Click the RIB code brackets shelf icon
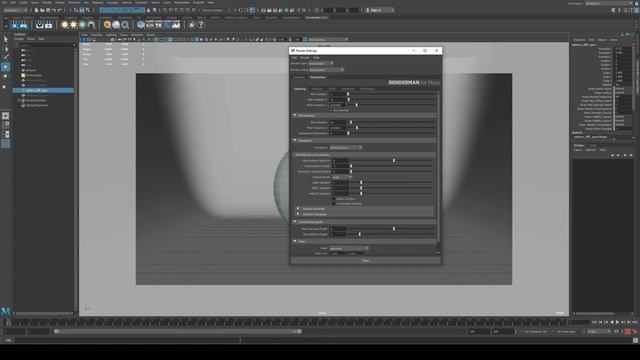This screenshot has width=640, height=360. tap(150, 25)
